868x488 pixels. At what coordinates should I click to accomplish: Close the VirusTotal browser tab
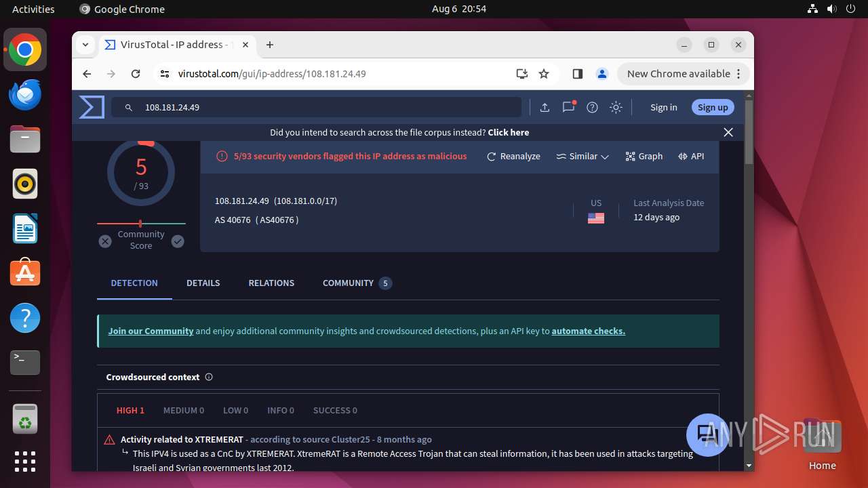coord(245,45)
